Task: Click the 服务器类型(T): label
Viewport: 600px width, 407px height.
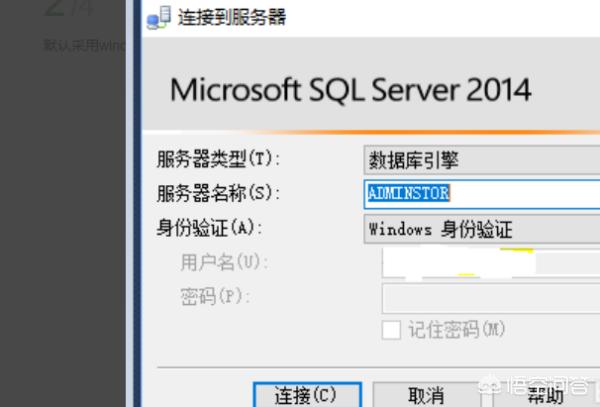Action: click(x=218, y=159)
